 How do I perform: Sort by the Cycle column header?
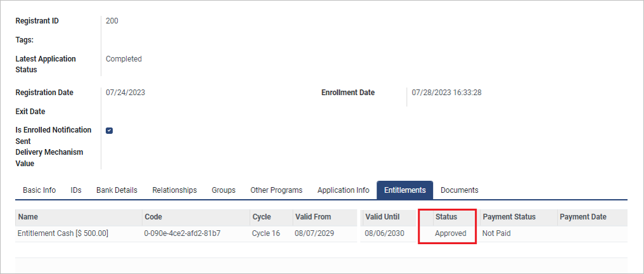click(x=262, y=217)
